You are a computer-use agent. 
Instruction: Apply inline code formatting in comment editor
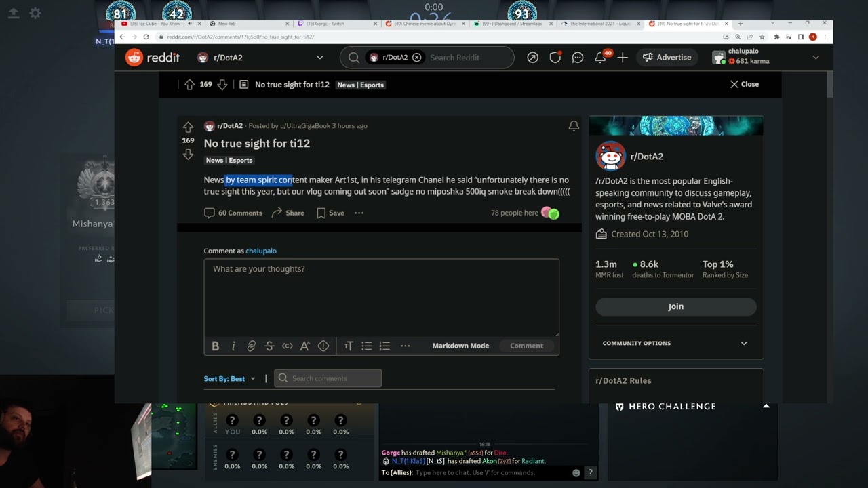[288, 346]
